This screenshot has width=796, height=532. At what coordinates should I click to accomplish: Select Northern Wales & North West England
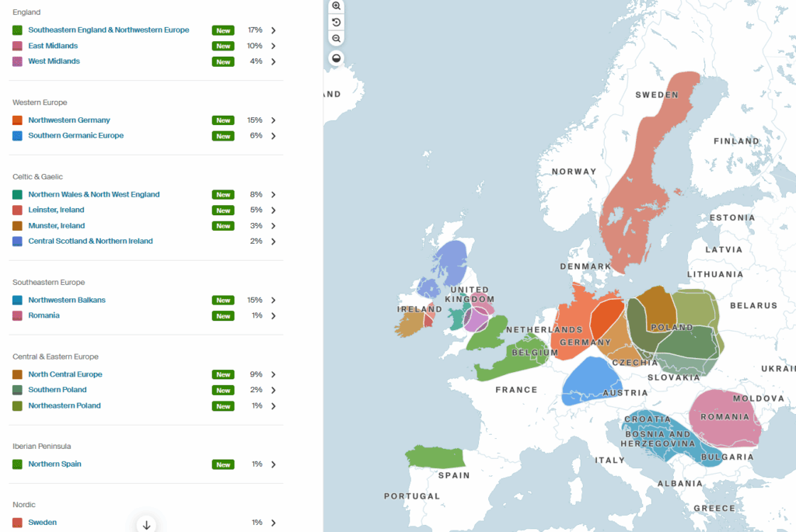93,195
